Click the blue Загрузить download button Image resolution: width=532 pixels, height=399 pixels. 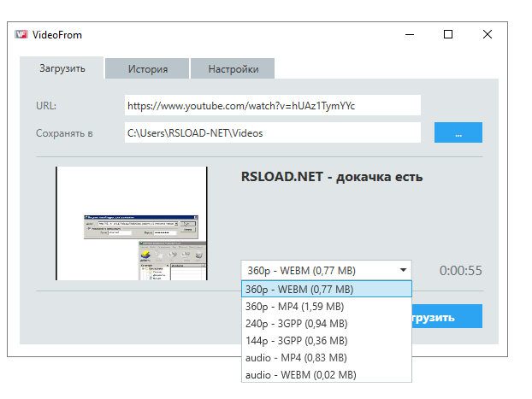(x=447, y=316)
